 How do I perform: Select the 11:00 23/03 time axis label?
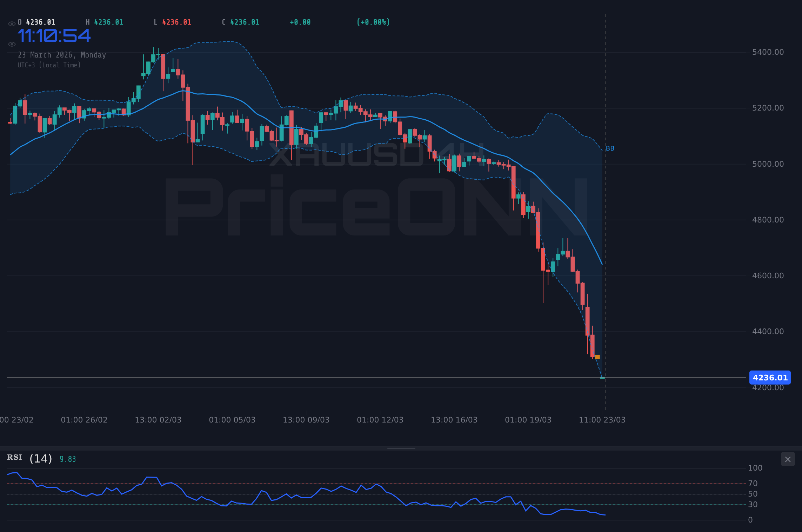602,420
